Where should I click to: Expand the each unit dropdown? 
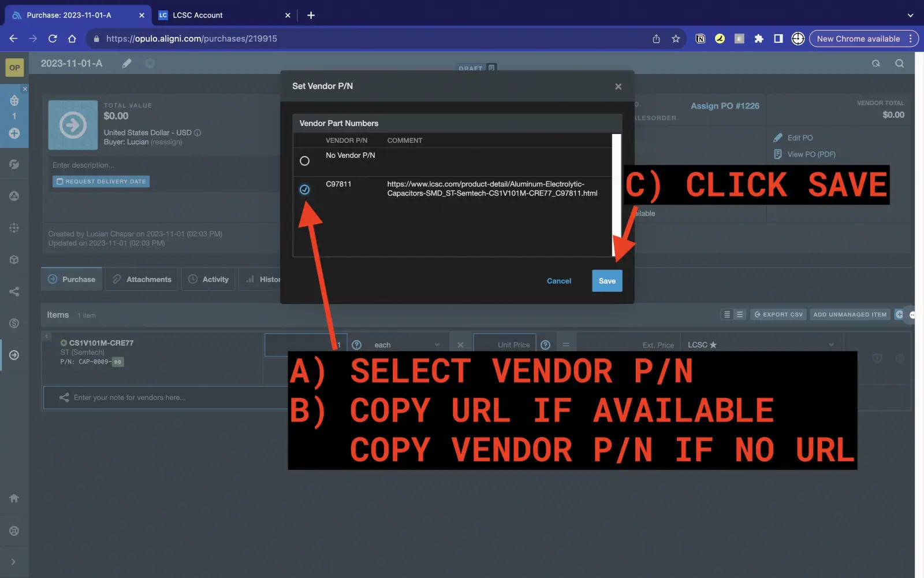pos(407,345)
